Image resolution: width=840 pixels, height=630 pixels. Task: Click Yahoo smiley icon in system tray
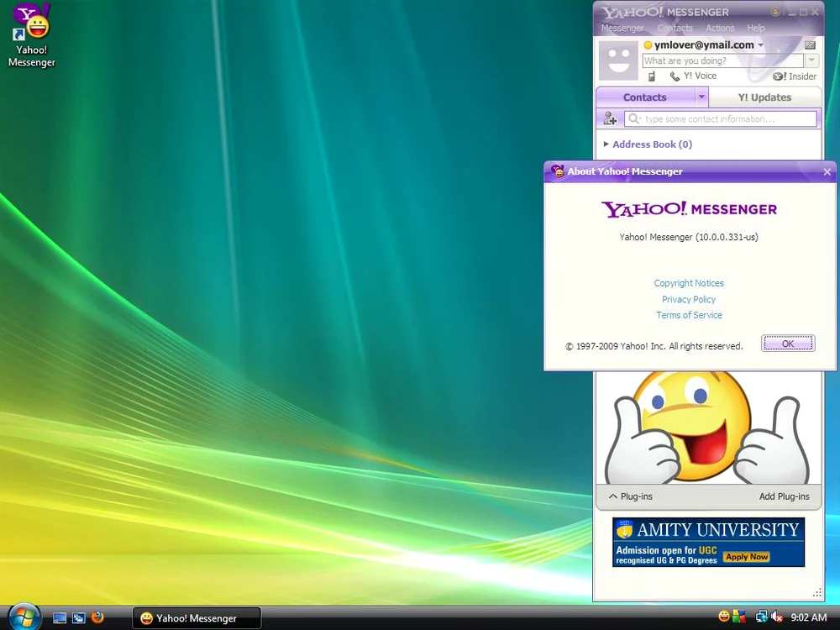(724, 617)
